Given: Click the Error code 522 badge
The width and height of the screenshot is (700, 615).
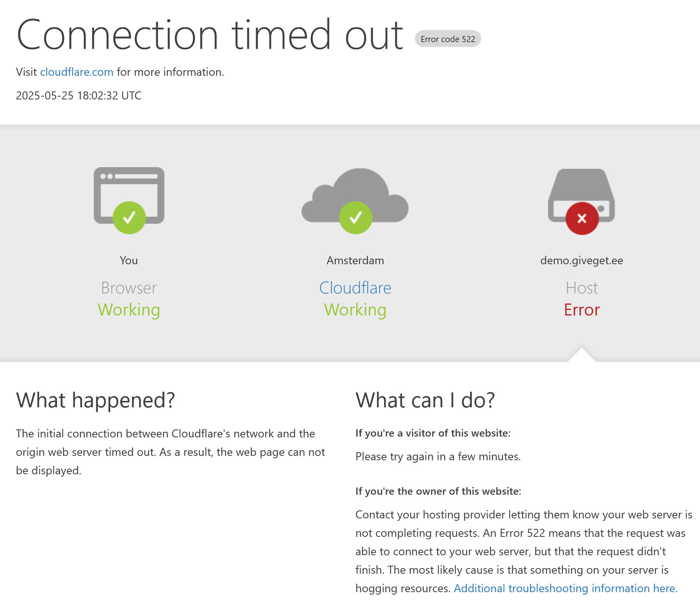Looking at the screenshot, I should 448,39.
